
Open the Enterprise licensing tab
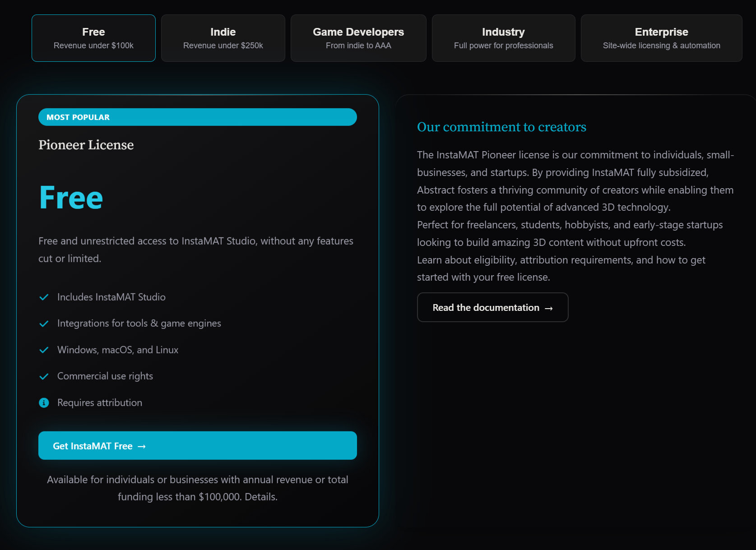[661, 38]
